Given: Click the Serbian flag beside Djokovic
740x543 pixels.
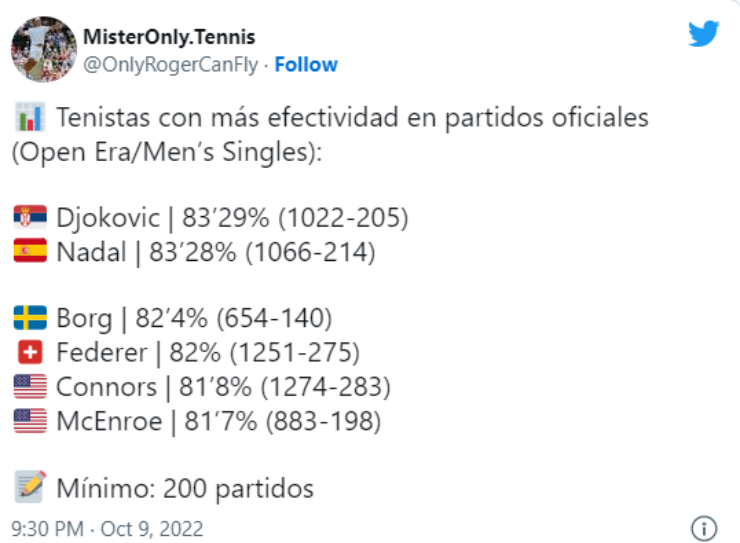Looking at the screenshot, I should pyautogui.click(x=28, y=217).
